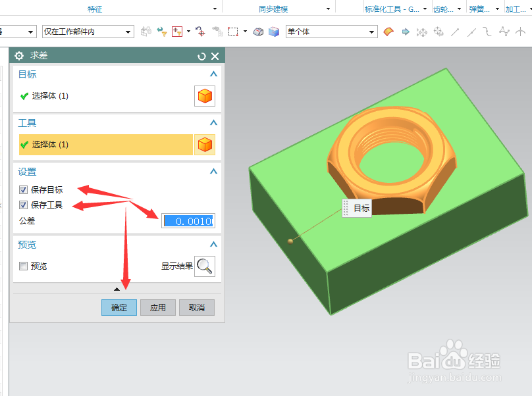Click the 求差 dialog title text
The height and width of the screenshot is (396, 532).
39,56
